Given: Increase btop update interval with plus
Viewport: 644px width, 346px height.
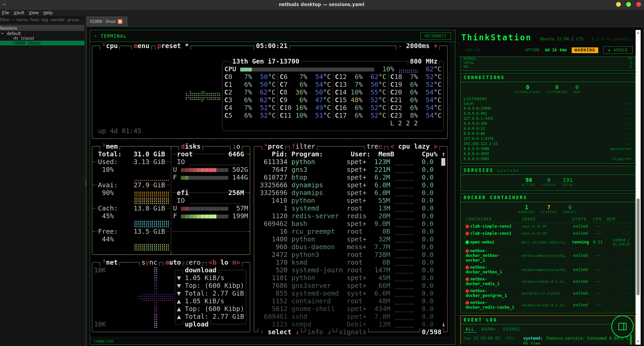Looking at the screenshot, I should click(435, 46).
